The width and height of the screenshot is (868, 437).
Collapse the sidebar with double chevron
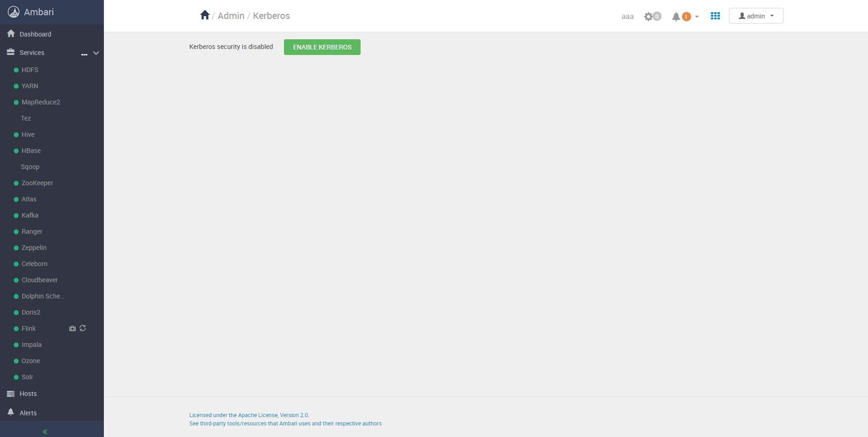45,432
